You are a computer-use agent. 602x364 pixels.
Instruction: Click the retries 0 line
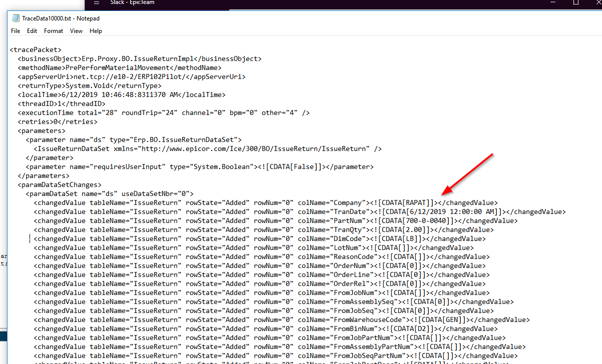[58, 122]
